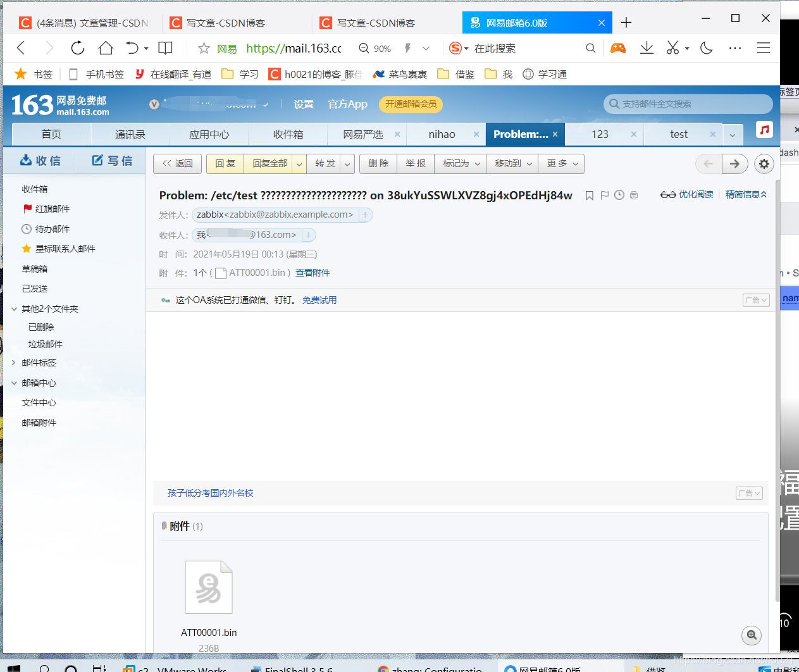Open 红旗邮件 folder
The height and width of the screenshot is (672, 799).
[x=53, y=209]
